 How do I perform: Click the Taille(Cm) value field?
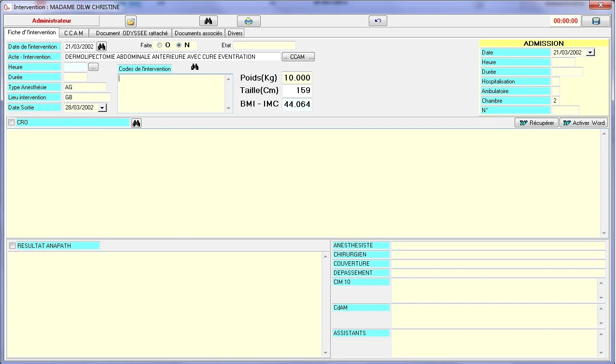click(297, 90)
